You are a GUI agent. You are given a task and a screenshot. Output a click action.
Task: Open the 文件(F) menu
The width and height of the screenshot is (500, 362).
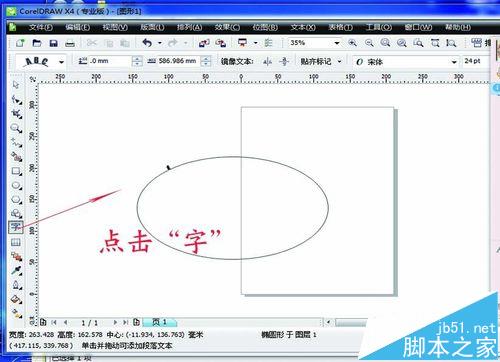click(40, 27)
